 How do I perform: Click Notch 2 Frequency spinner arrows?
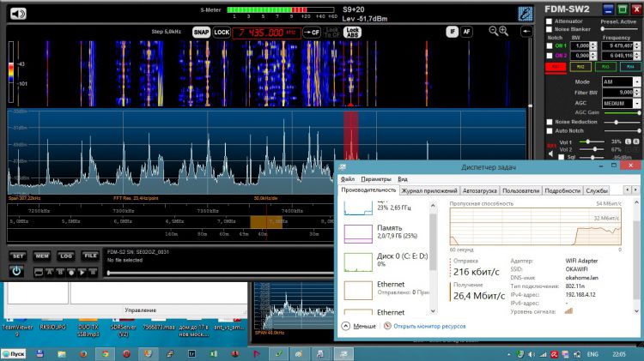coord(637,56)
